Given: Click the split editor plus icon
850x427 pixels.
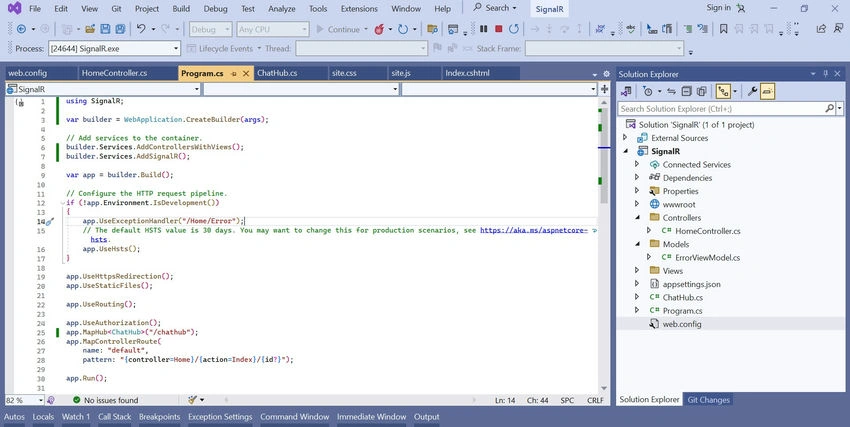Looking at the screenshot, I should click(604, 89).
